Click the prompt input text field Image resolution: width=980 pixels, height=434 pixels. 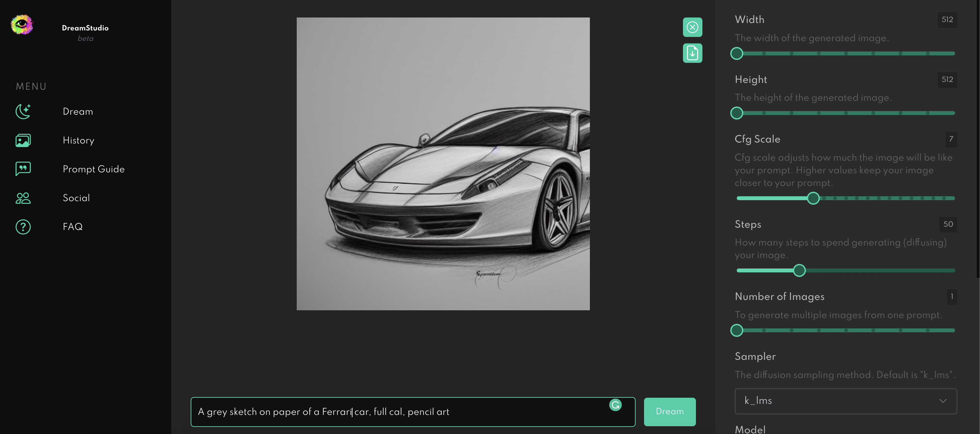coord(412,412)
